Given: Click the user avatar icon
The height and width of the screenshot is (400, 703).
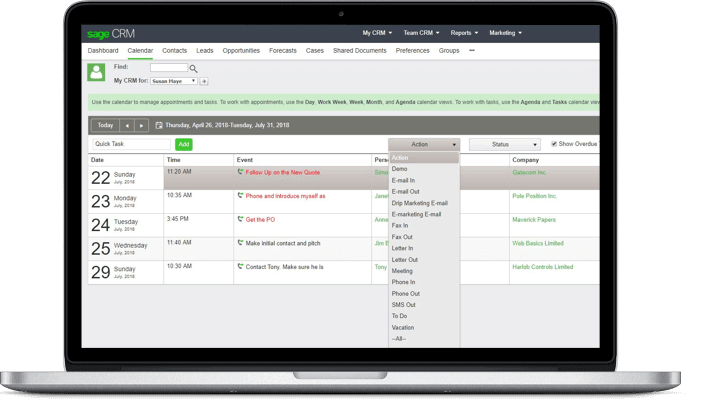Looking at the screenshot, I should pyautogui.click(x=96, y=72).
